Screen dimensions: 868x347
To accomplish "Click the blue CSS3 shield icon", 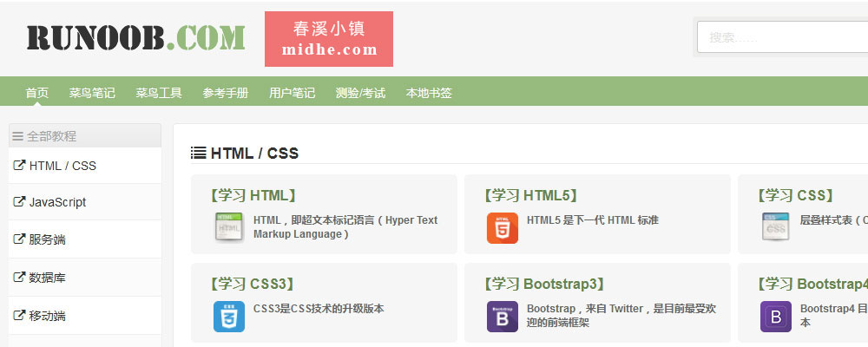I will pyautogui.click(x=229, y=316).
